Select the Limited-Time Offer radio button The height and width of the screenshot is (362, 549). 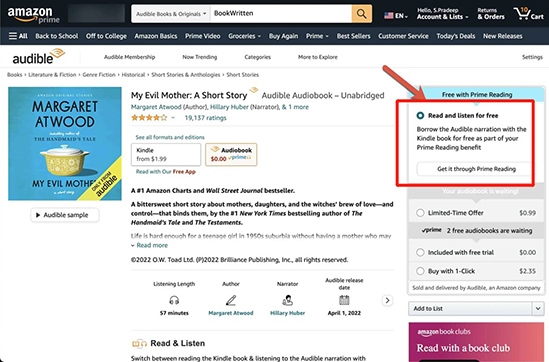[420, 213]
